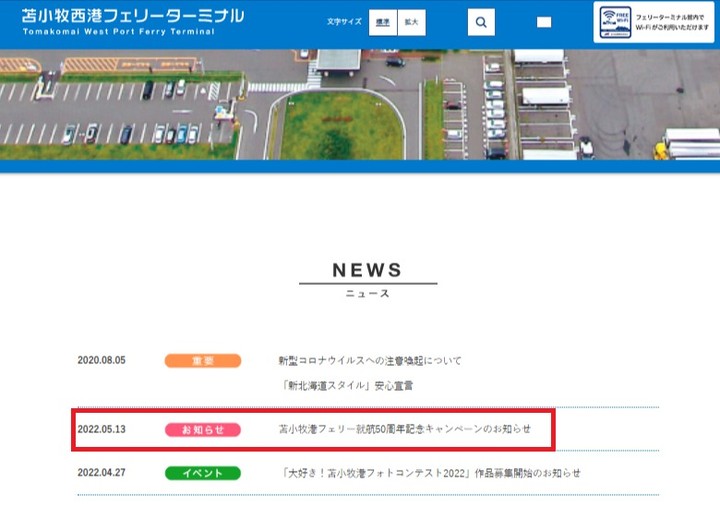This screenshot has width=720, height=505.
Task: Click Tomakomai West Port Ferry Terminal subtitle
Action: 118,33
